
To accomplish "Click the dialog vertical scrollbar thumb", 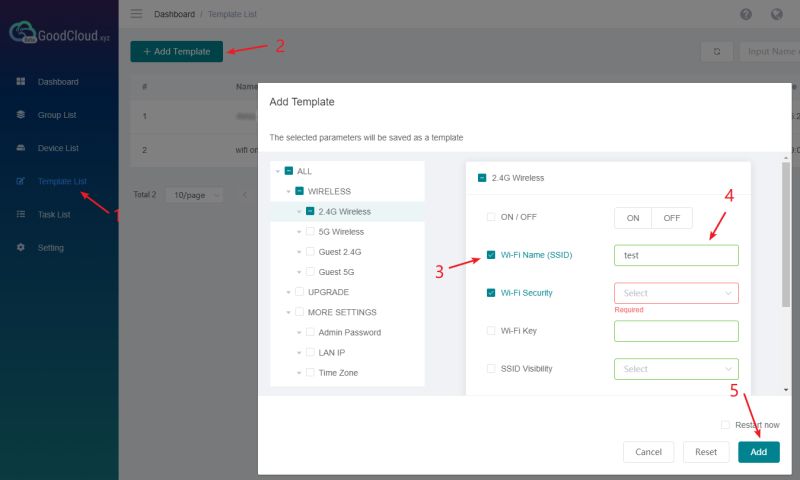I will click(x=786, y=235).
